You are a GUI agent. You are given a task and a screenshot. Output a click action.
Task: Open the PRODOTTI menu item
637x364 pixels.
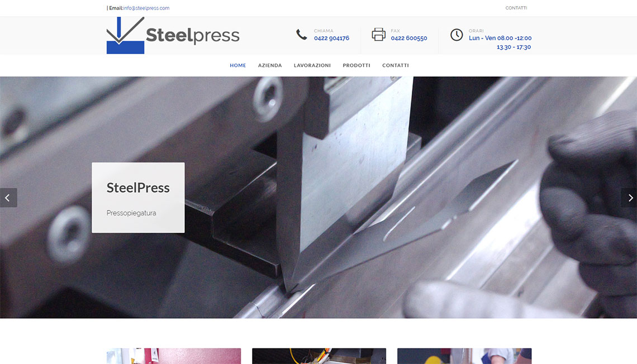356,65
